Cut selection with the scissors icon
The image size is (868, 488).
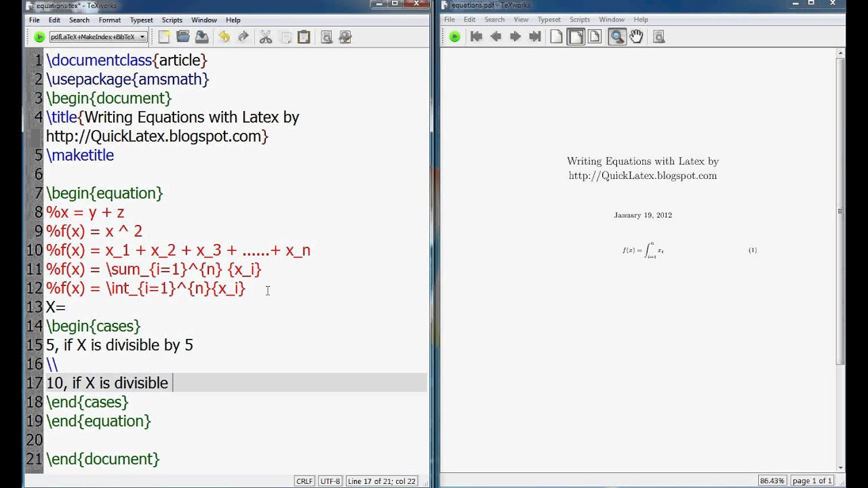[266, 37]
